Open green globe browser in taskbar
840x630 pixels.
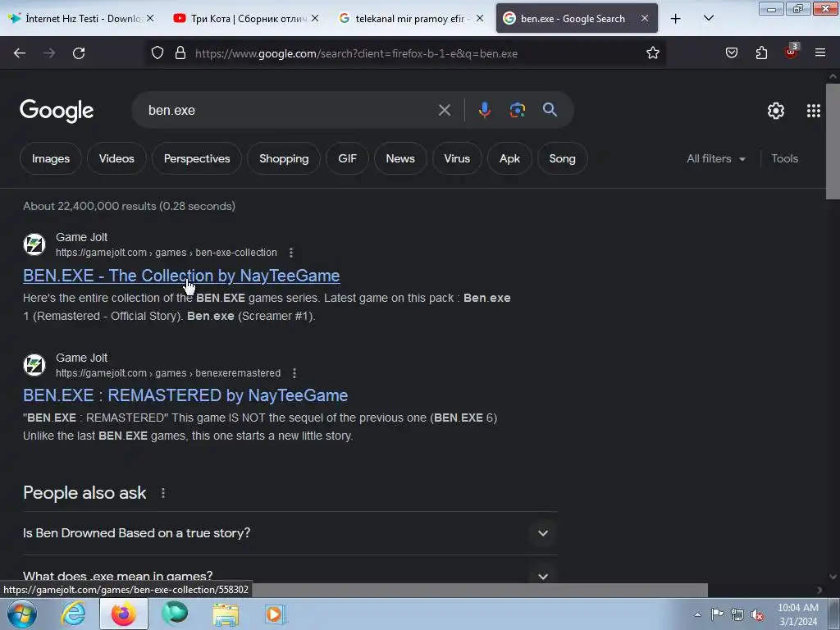click(174, 614)
